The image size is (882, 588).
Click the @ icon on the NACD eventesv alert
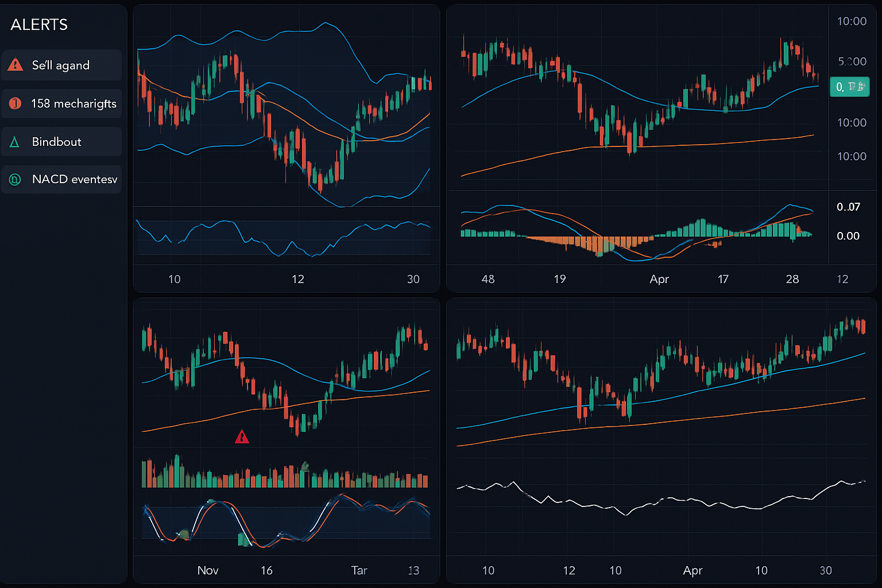point(16,179)
